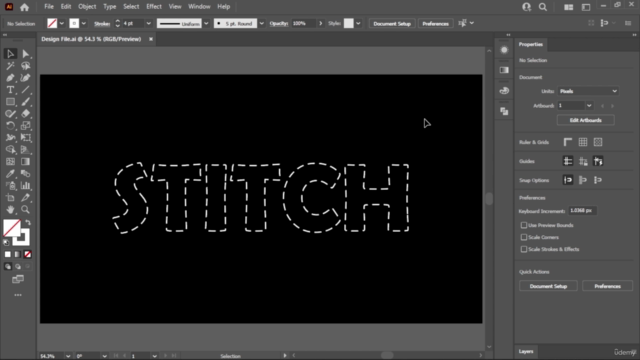Viewport: 640px width, 360px height.
Task: Open Uniform width profile dropdown
Action: point(206,24)
